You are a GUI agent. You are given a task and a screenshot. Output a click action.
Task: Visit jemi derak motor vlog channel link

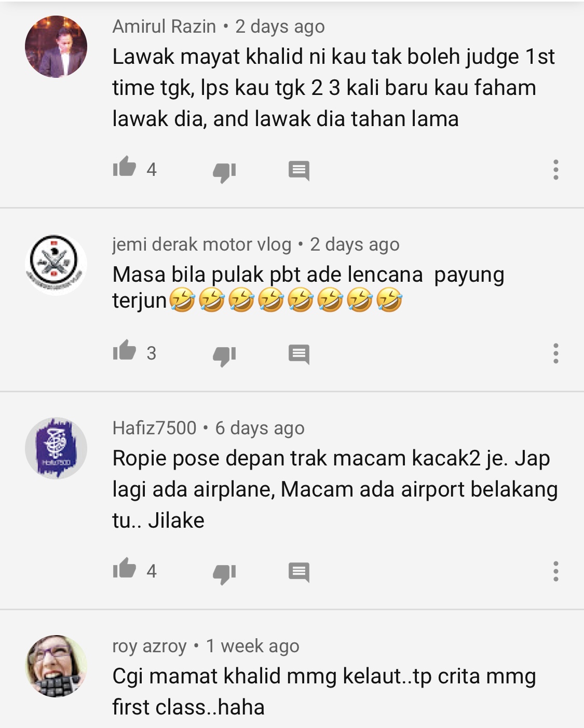click(x=201, y=244)
